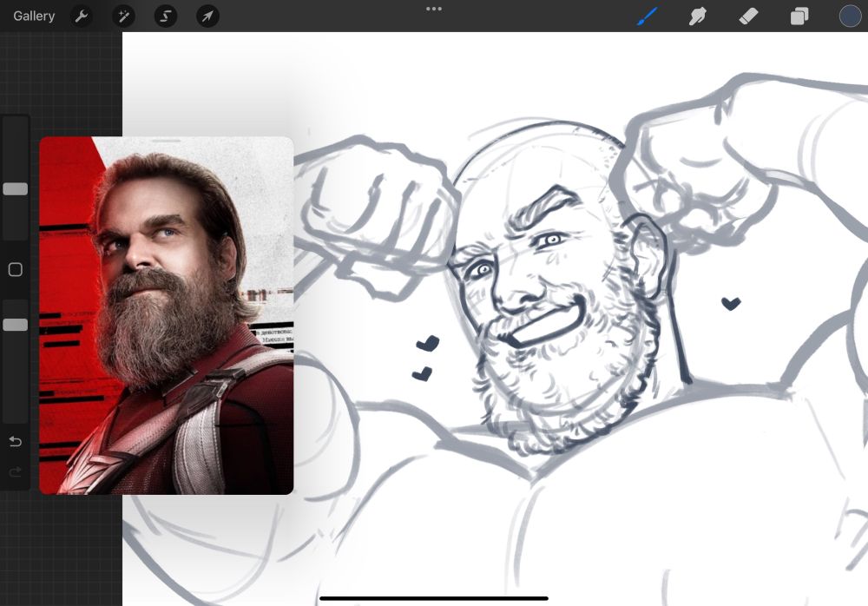Viewport: 868px width, 606px height.
Task: Tap the three-dot multitasking menu
Action: pyautogui.click(x=434, y=9)
